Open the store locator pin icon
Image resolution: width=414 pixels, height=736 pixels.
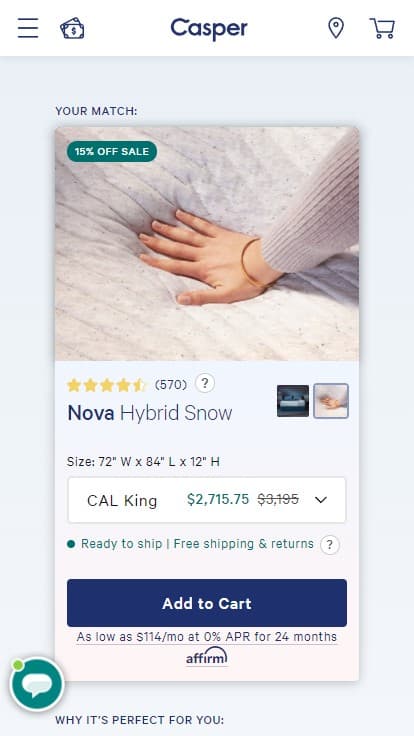click(336, 28)
